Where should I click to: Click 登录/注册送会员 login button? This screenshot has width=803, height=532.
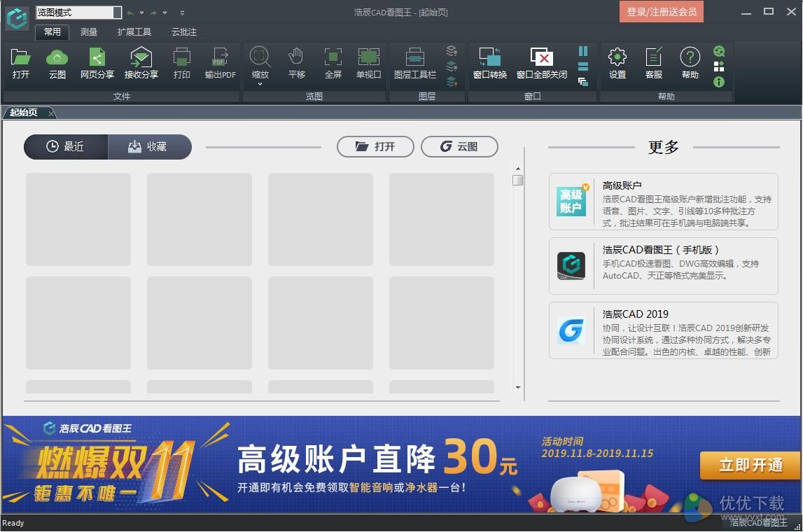[661, 12]
